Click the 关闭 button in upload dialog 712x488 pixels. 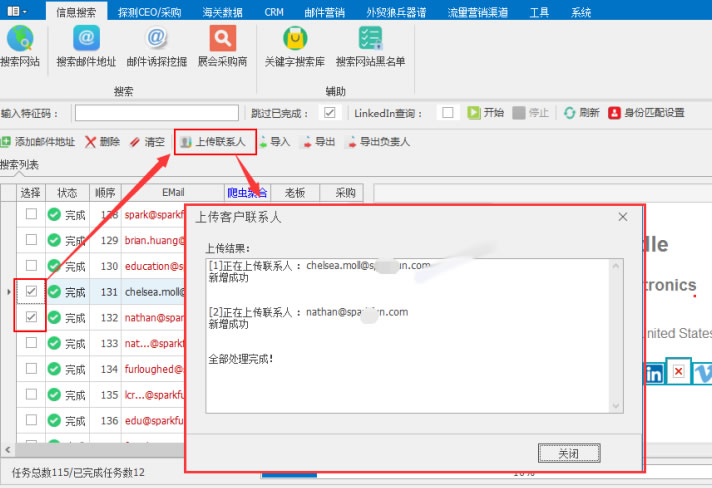pos(567,453)
